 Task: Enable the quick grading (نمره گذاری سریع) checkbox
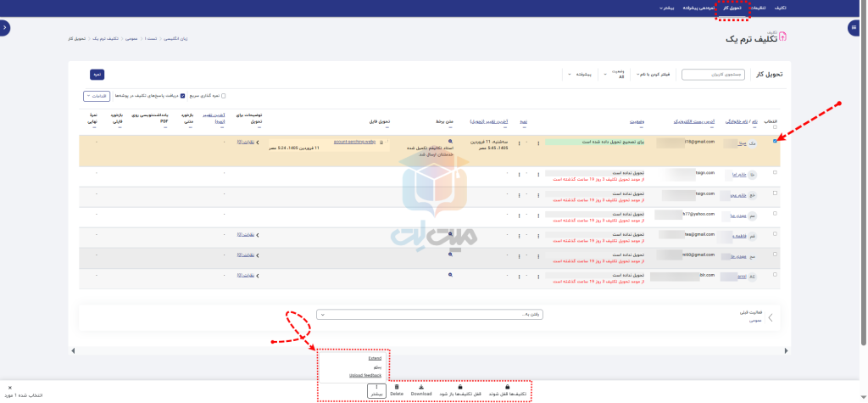(223, 95)
